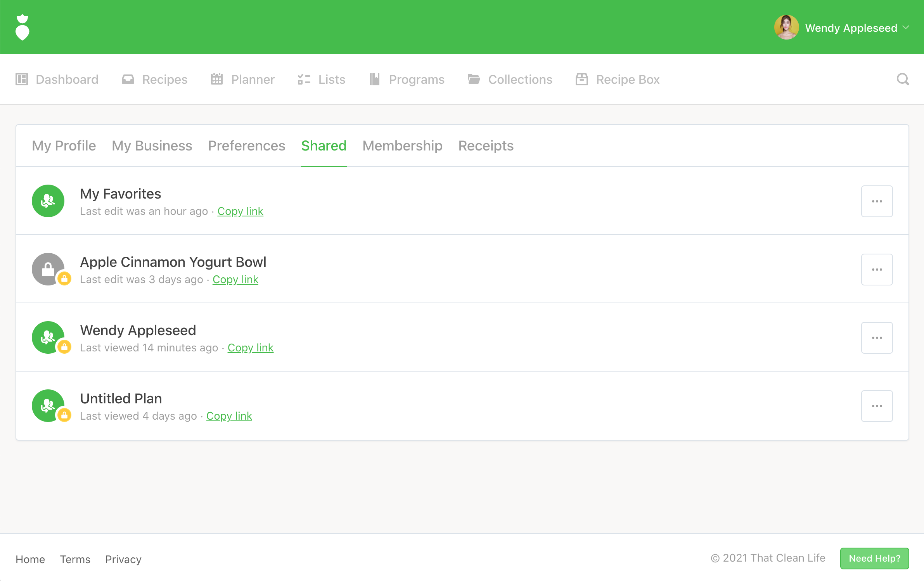This screenshot has height=581, width=924.
Task: Open the search magnifier icon
Action: (x=902, y=79)
